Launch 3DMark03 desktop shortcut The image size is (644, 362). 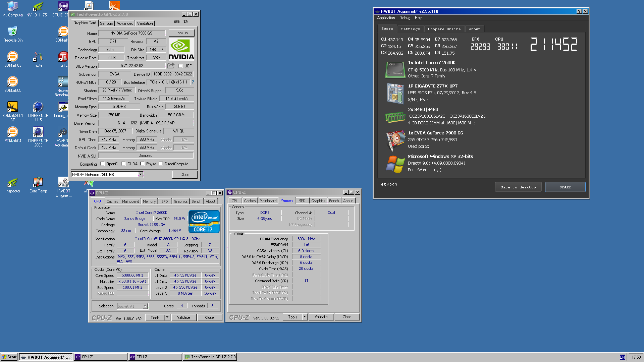tap(13, 59)
